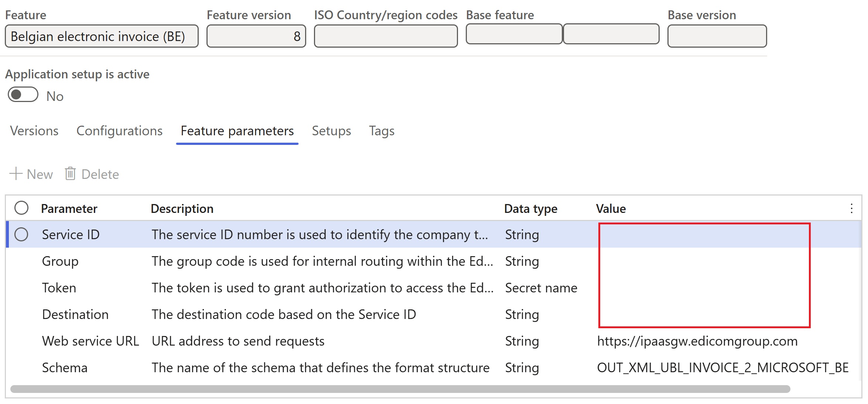The image size is (868, 404).
Task: Switch to the Versions tab
Action: pos(34,131)
